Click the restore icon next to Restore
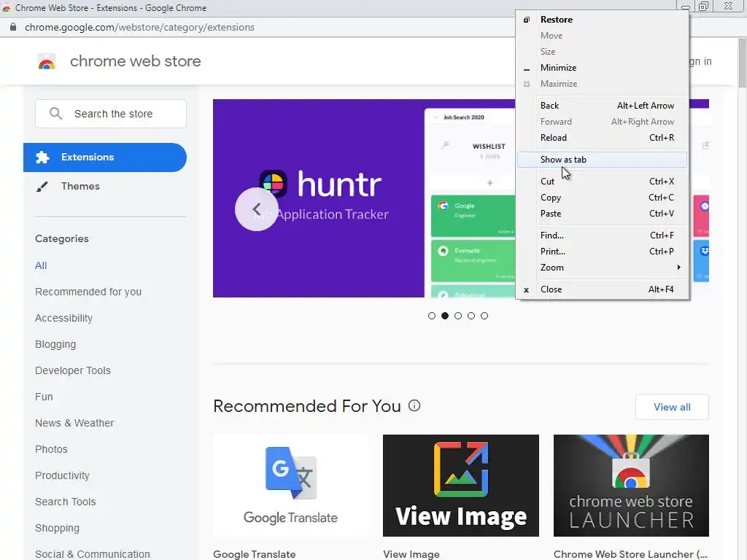747x560 pixels. coord(527,20)
